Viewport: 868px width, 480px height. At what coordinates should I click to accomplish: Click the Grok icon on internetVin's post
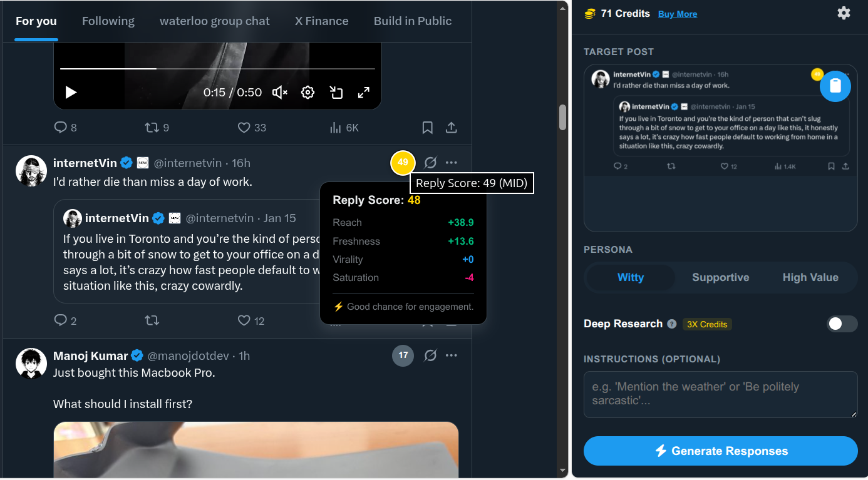pyautogui.click(x=430, y=163)
